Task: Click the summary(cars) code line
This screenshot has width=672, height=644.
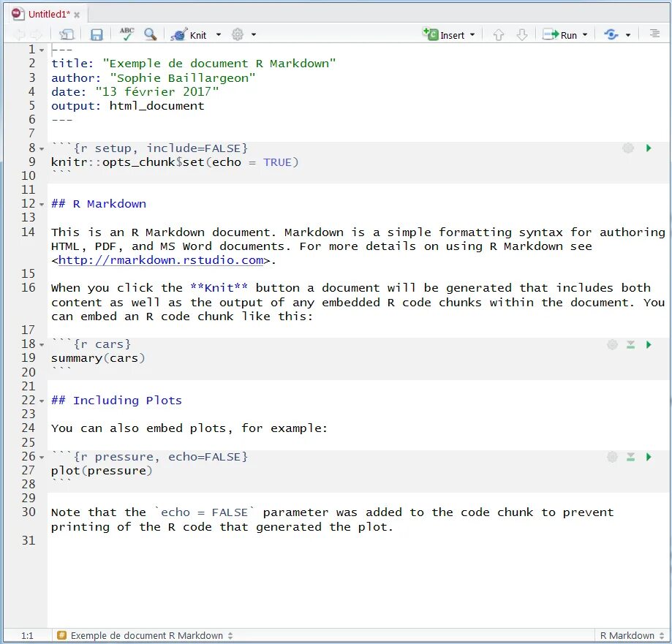Action: click(98, 358)
